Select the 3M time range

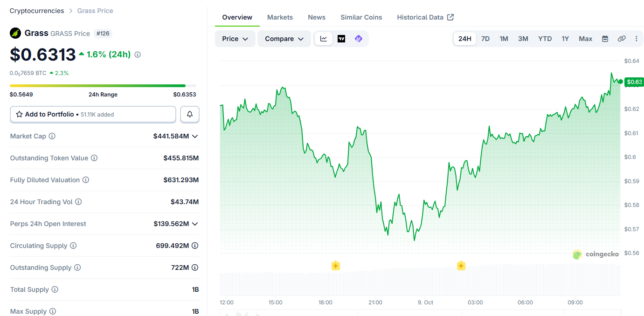(523, 39)
